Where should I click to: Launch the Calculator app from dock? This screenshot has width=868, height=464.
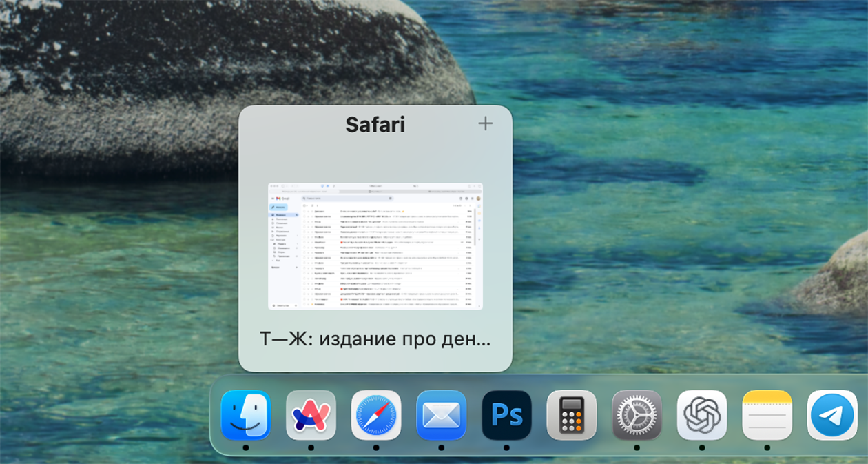(x=571, y=415)
